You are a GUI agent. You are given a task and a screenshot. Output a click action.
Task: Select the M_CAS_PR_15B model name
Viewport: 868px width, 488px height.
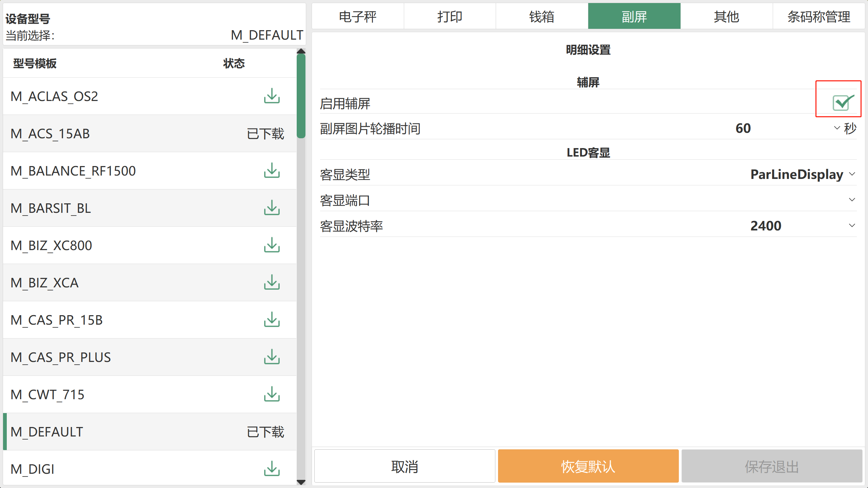tap(57, 320)
